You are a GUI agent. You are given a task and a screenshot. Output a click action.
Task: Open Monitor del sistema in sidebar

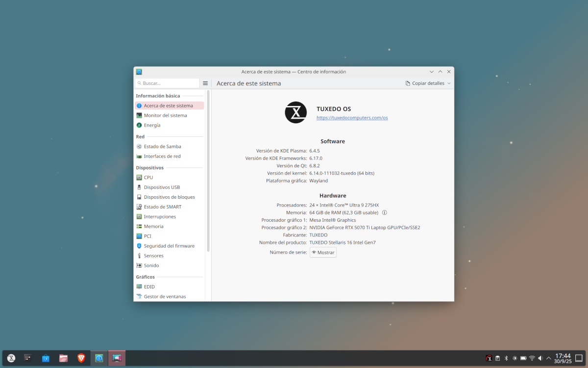tap(165, 115)
